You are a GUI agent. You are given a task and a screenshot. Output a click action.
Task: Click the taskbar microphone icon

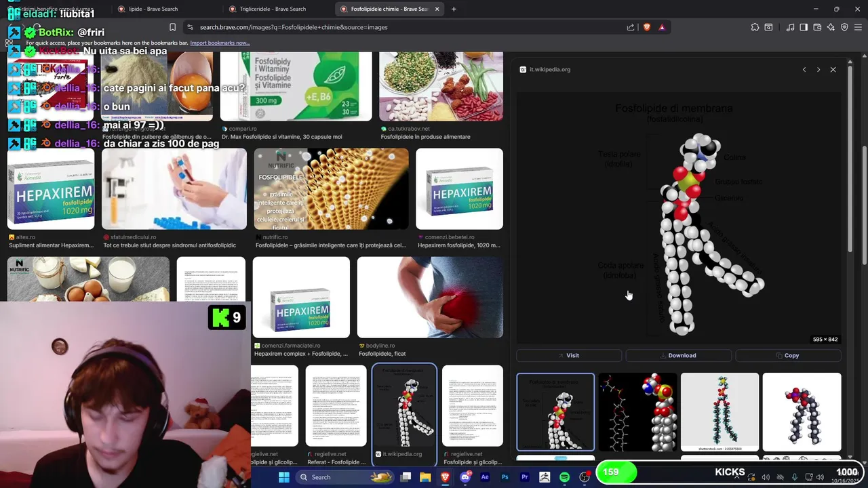point(795,477)
